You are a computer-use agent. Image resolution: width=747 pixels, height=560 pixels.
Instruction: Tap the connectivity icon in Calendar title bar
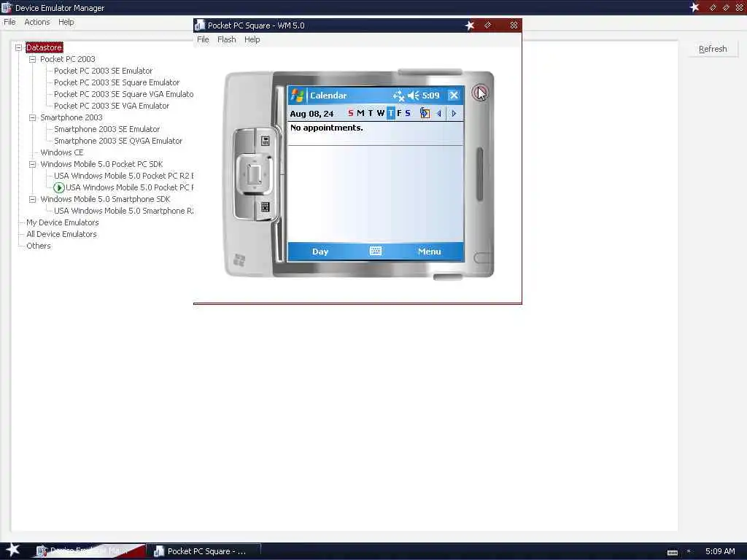coord(399,96)
